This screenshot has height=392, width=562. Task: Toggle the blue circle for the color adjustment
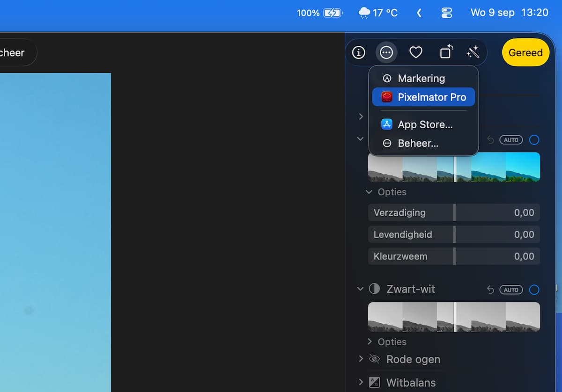click(x=534, y=140)
